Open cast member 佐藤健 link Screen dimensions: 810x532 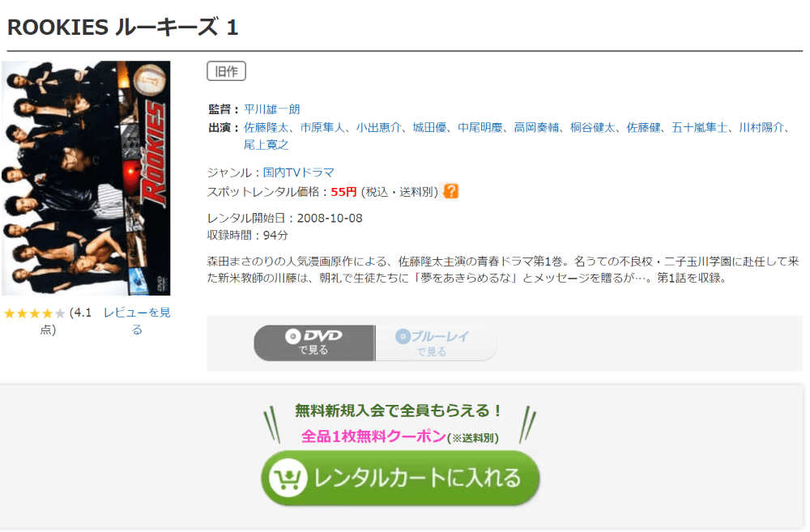[644, 128]
